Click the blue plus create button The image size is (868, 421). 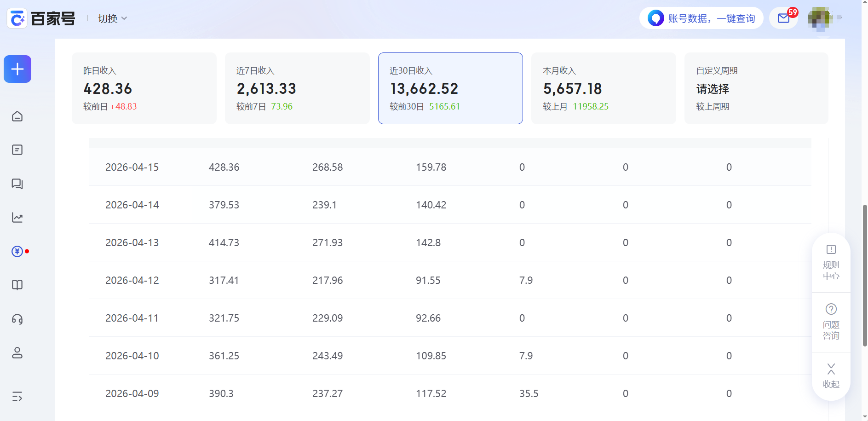pyautogui.click(x=17, y=69)
